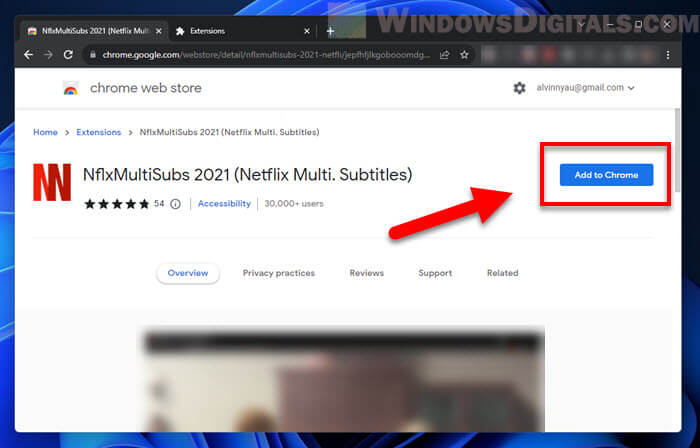The image size is (700, 448).
Task: Click the share page icon in address bar
Action: (444, 54)
